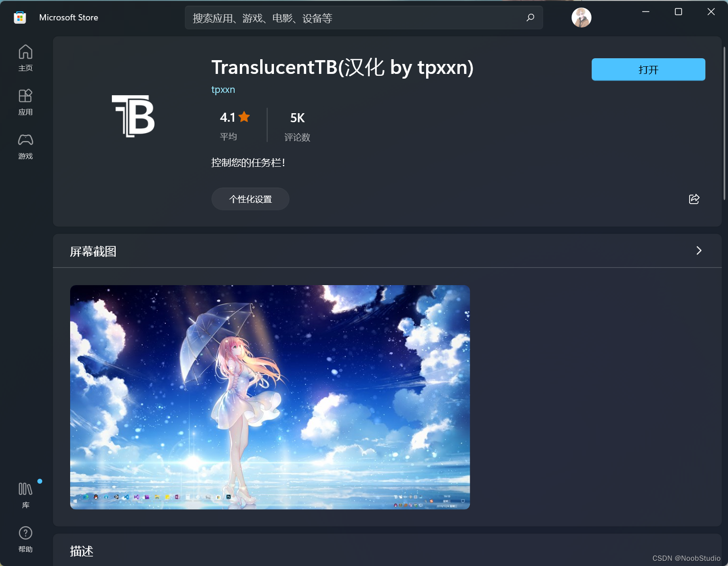Go to the Apps (应用) section
Screen dimensions: 728x566
pyautogui.click(x=26, y=102)
